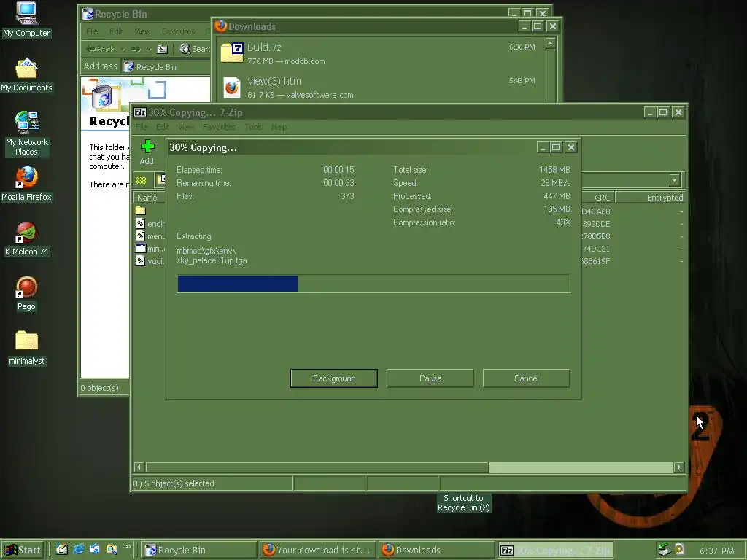Click the Up folder icon in Recycle Bin toolbar

pos(163,49)
